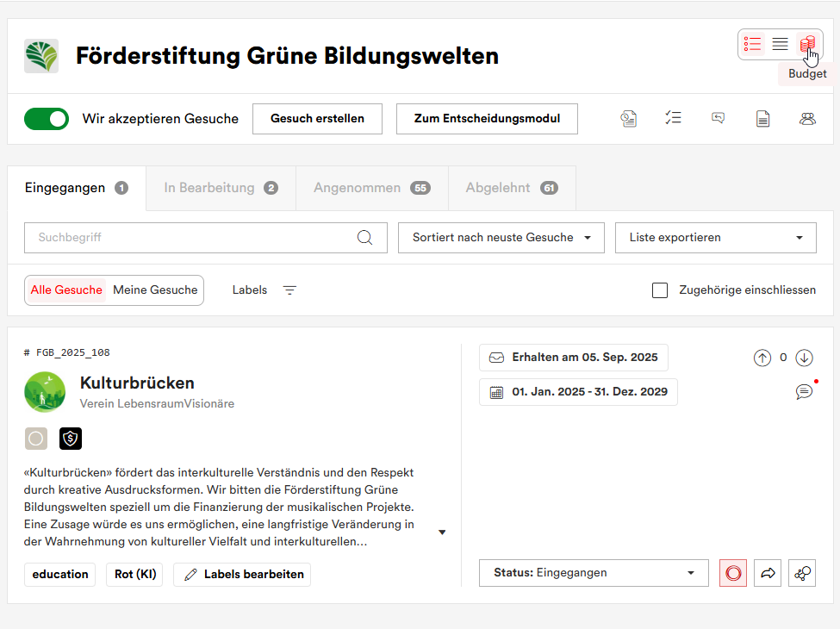The width and height of the screenshot is (840, 629).
Task: Click the upvote arrow on Kulturbrücken
Action: point(762,358)
